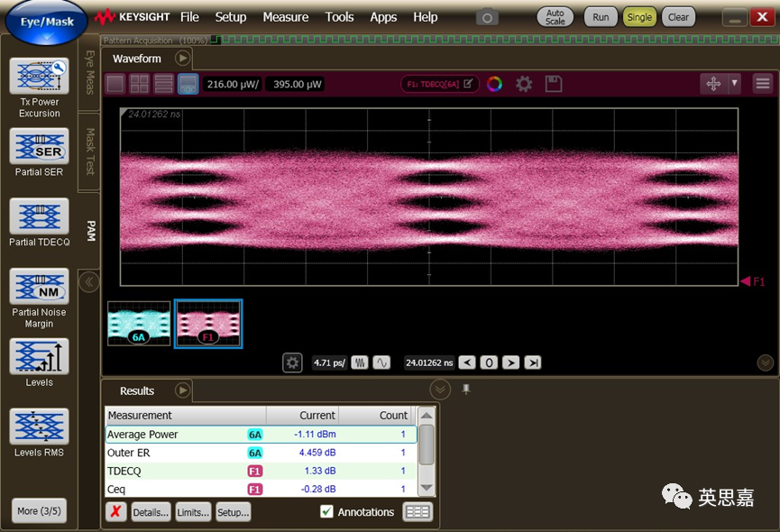Screen dimensions: 780x532
Task: Open the Measure menu
Action: pyautogui.click(x=285, y=17)
